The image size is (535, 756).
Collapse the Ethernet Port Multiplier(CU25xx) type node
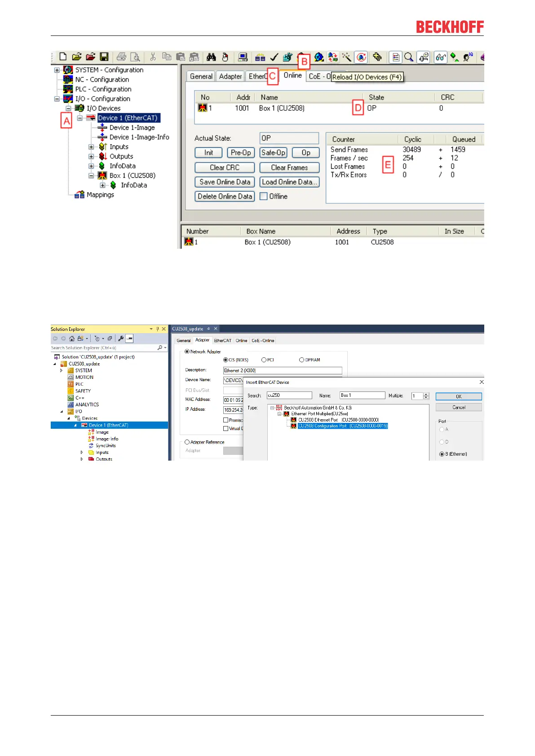point(279,414)
